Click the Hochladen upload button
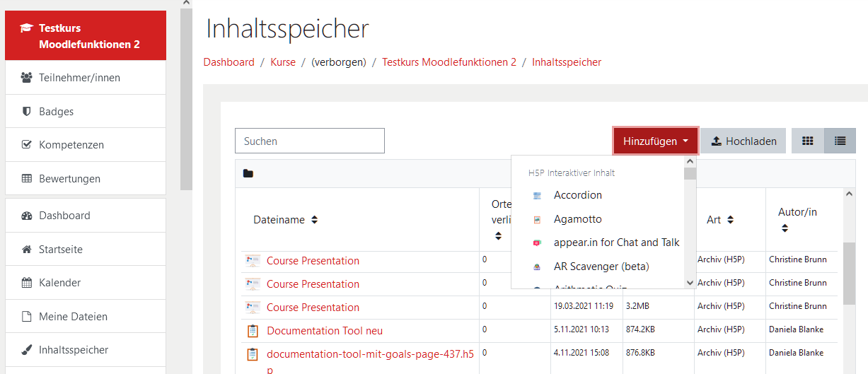The image size is (868, 374). click(743, 141)
